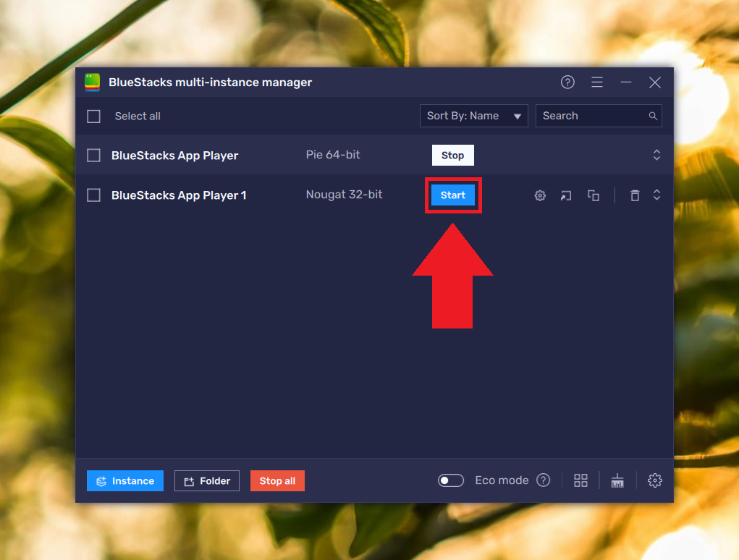Open the arrange instances grid view
The image size is (739, 560).
(x=580, y=480)
